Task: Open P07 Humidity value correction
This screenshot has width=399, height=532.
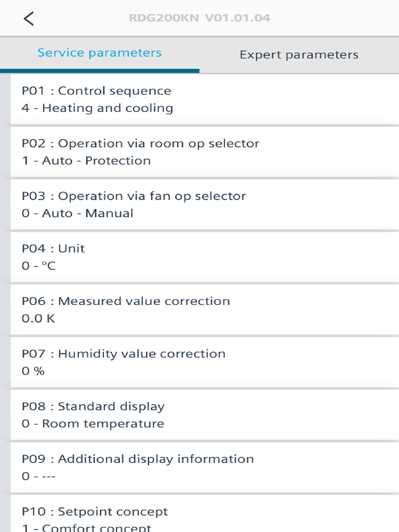Action: tap(205, 363)
